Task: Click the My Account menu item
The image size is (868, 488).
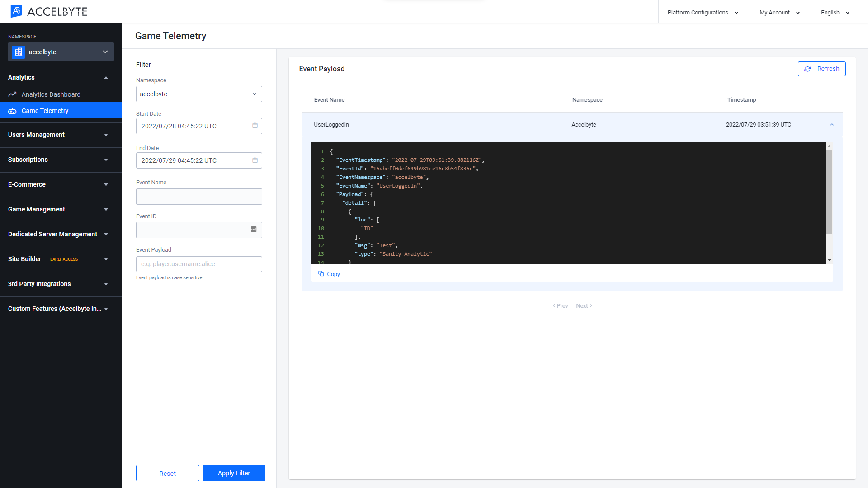Action: click(x=778, y=13)
